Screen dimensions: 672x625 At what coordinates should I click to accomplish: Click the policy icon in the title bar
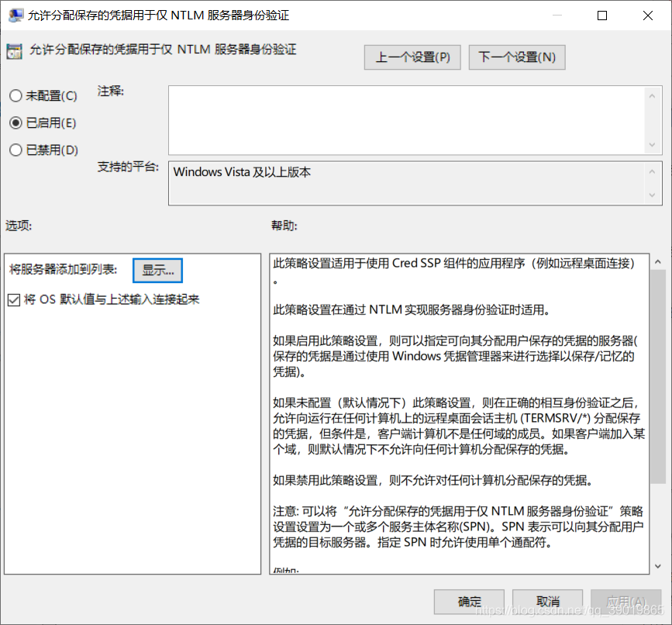pos(16,15)
